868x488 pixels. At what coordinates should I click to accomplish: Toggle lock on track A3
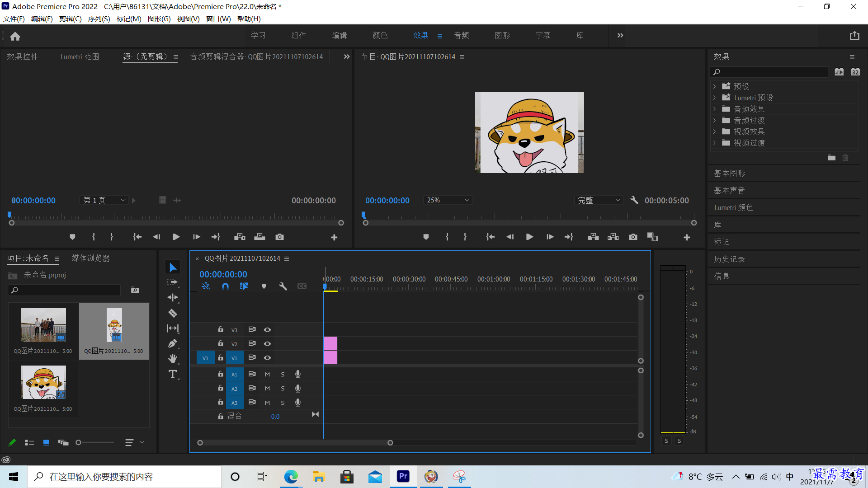[221, 402]
